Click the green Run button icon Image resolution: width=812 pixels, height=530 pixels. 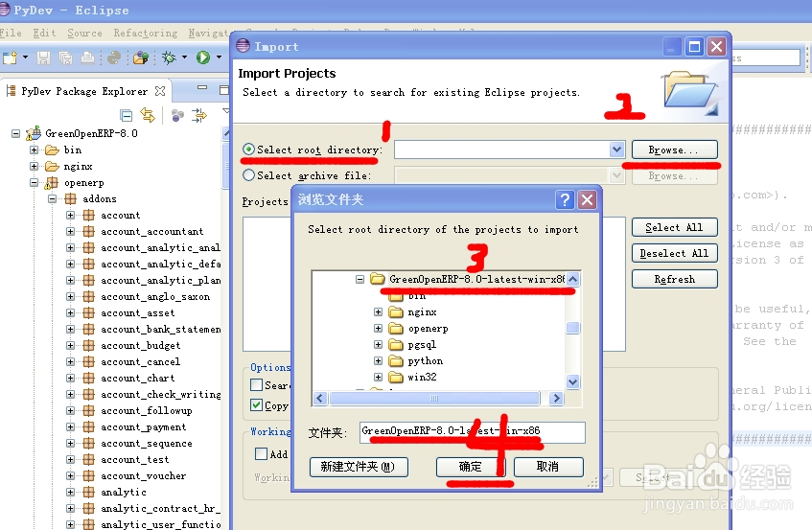203,58
